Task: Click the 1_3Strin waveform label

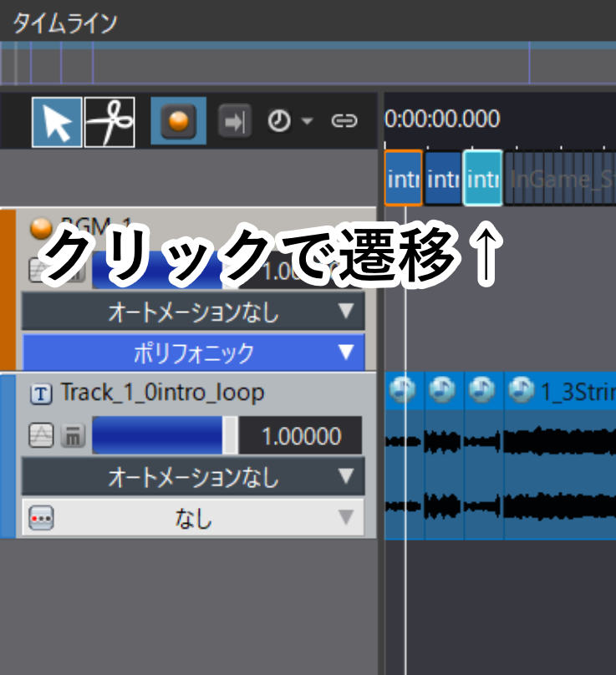Action: [578, 392]
